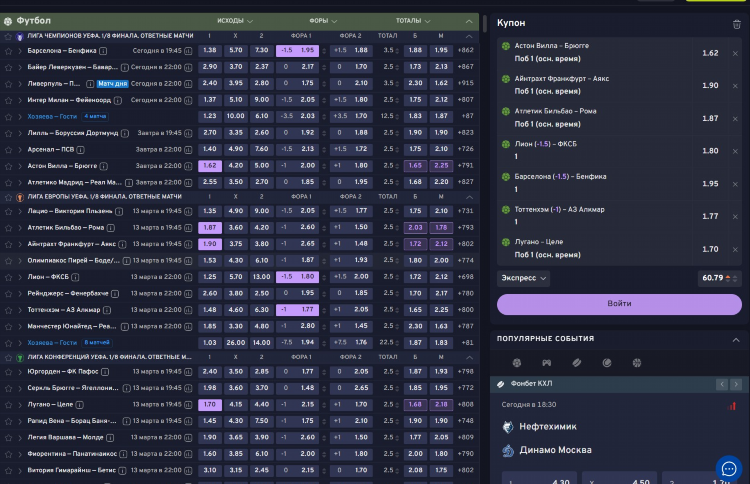Screen dimensions: 750x484
Task: Open the Тоталы column dropdown
Action: pos(413,21)
